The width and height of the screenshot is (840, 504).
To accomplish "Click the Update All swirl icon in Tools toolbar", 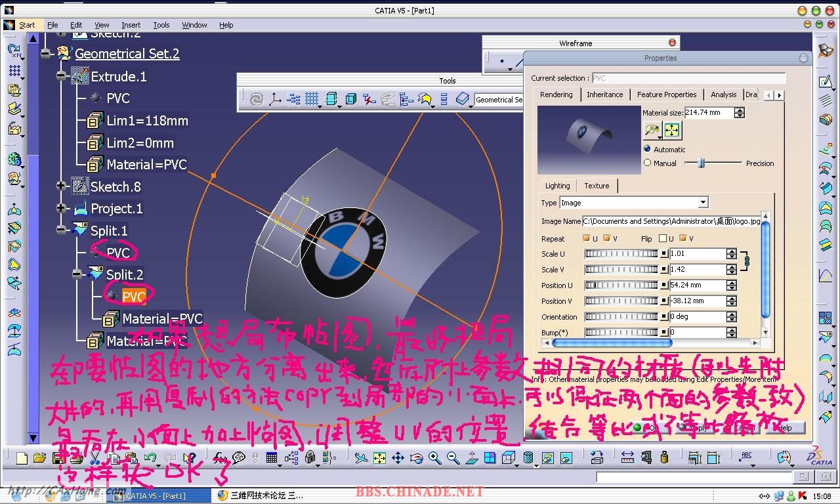I will 257,99.
